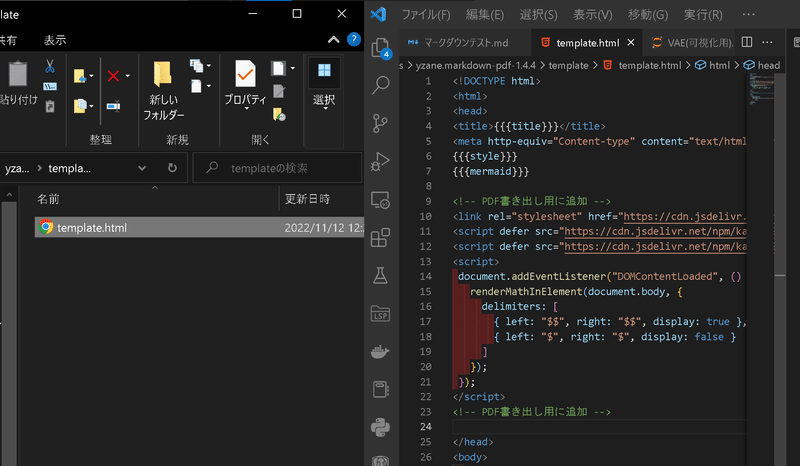
Task: Open the Testing flask view in VS Code
Action: (x=380, y=276)
